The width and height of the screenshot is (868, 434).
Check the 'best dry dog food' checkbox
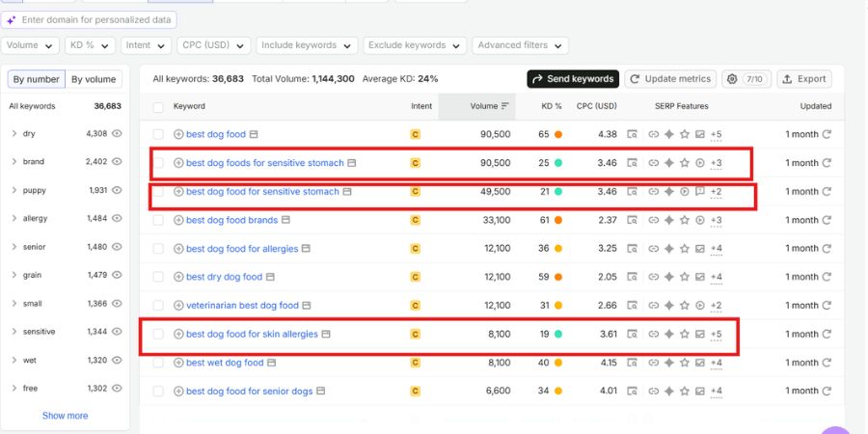pyautogui.click(x=158, y=277)
